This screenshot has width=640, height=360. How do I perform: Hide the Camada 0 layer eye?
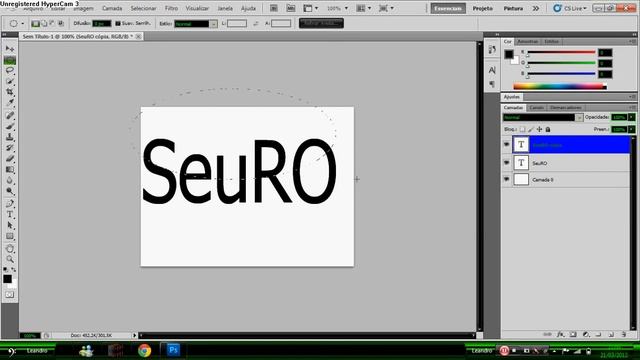pos(507,179)
